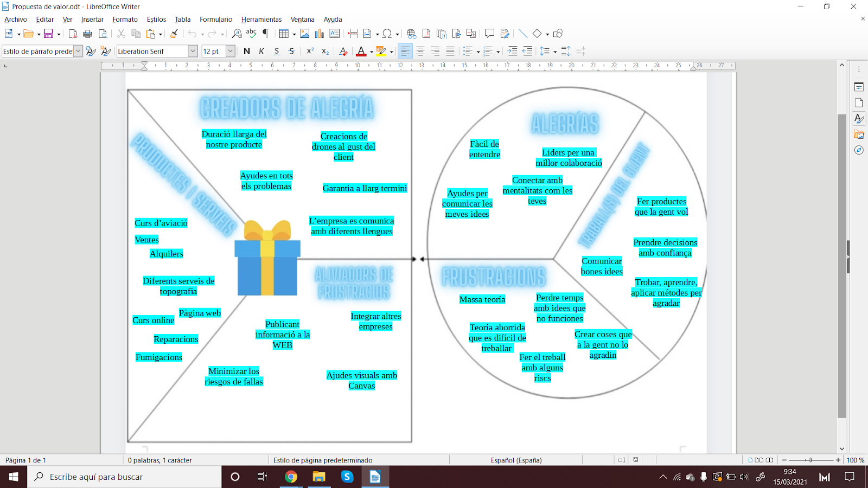Open the highlighting color dropdown arrow
Screen dimensions: 868x488
pyautogui.click(x=392, y=52)
